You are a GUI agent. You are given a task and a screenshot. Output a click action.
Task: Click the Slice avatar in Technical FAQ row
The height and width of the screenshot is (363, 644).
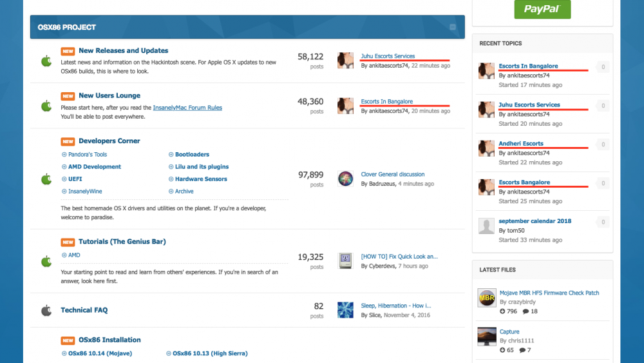point(345,310)
